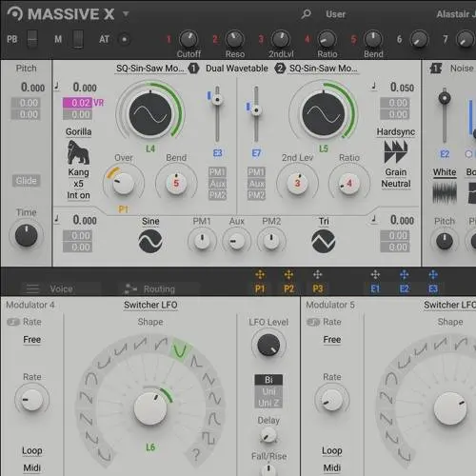This screenshot has height=476, width=476.
Task: Click oscillator 2 level slider E7
Action: (256, 114)
